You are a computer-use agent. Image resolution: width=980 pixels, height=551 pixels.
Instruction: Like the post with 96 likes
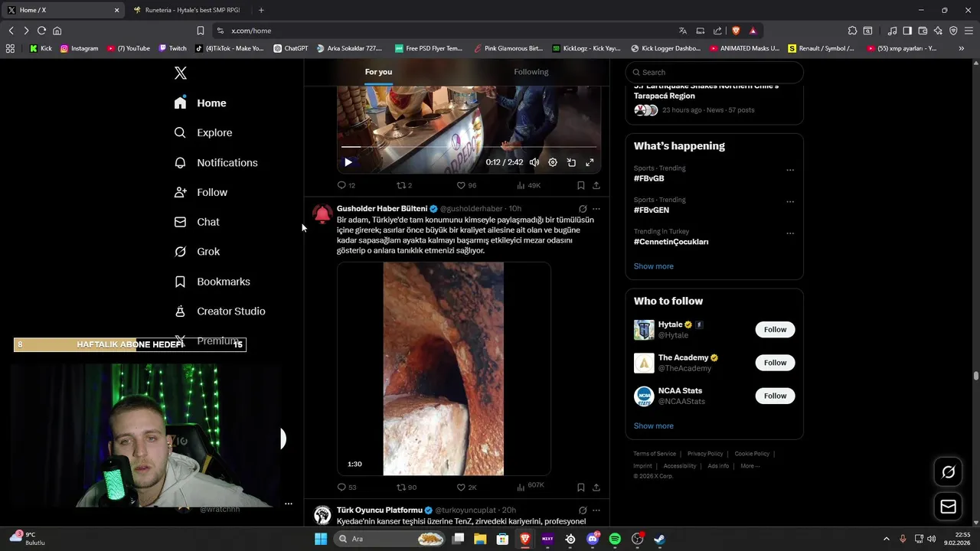tap(466, 185)
